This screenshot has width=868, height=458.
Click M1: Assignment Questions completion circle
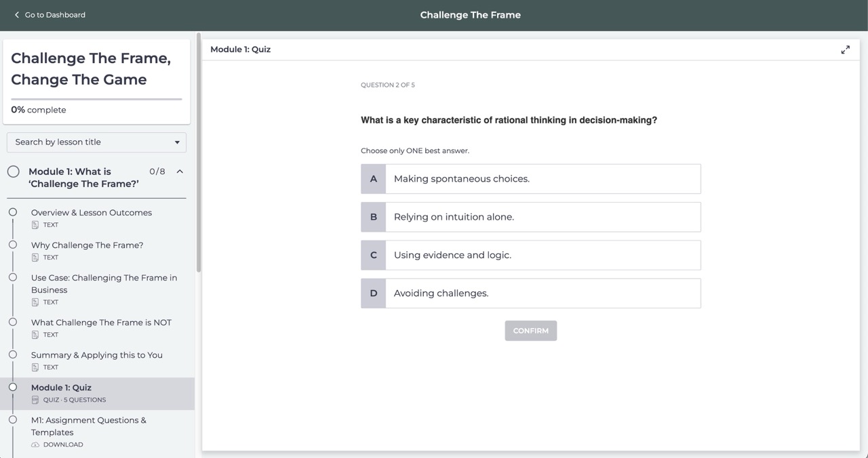[x=13, y=419]
